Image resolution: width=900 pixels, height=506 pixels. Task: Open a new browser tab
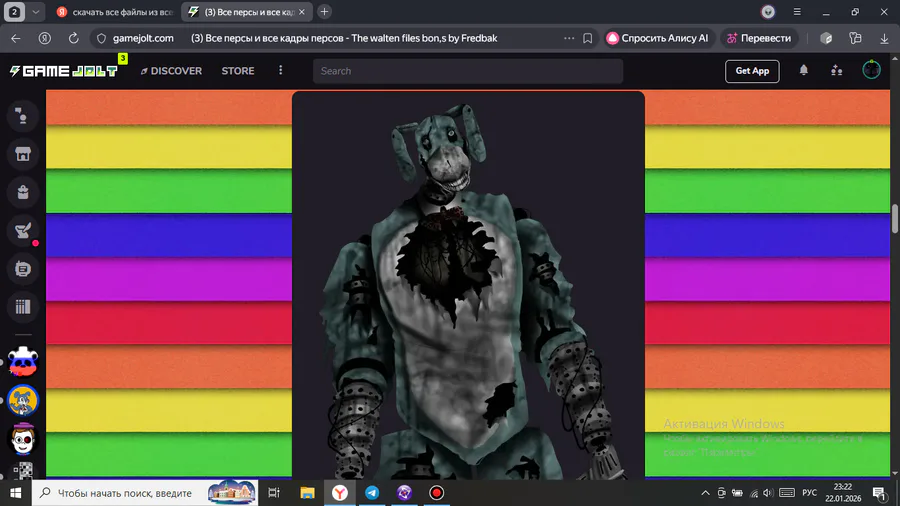[x=324, y=11]
